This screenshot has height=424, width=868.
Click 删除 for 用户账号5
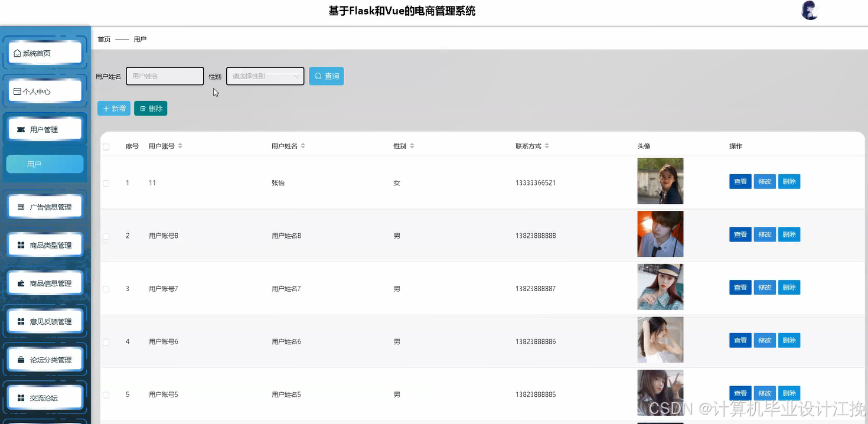tap(789, 393)
